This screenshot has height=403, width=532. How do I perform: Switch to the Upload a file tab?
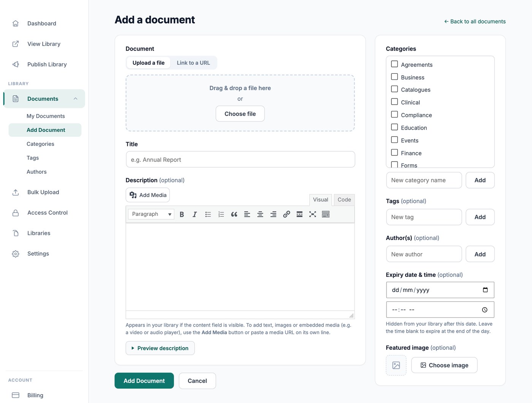149,63
